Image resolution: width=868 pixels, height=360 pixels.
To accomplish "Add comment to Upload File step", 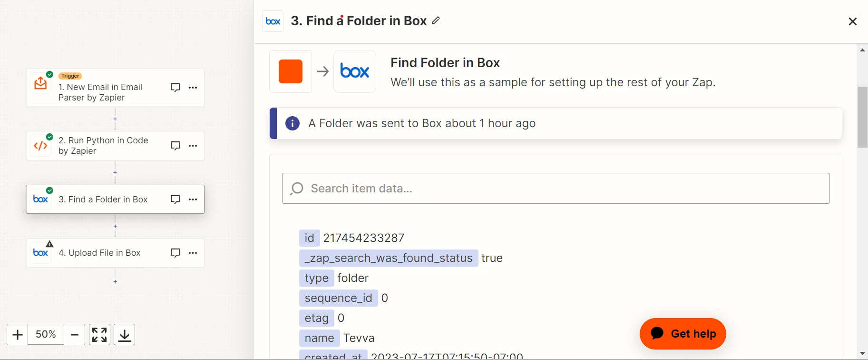I will tap(175, 253).
